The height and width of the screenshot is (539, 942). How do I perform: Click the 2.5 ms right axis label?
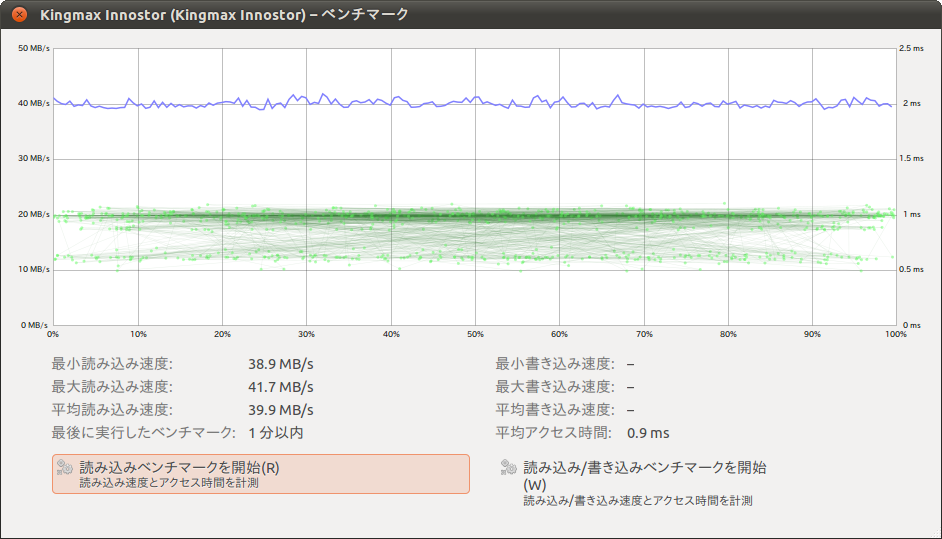[x=911, y=48]
